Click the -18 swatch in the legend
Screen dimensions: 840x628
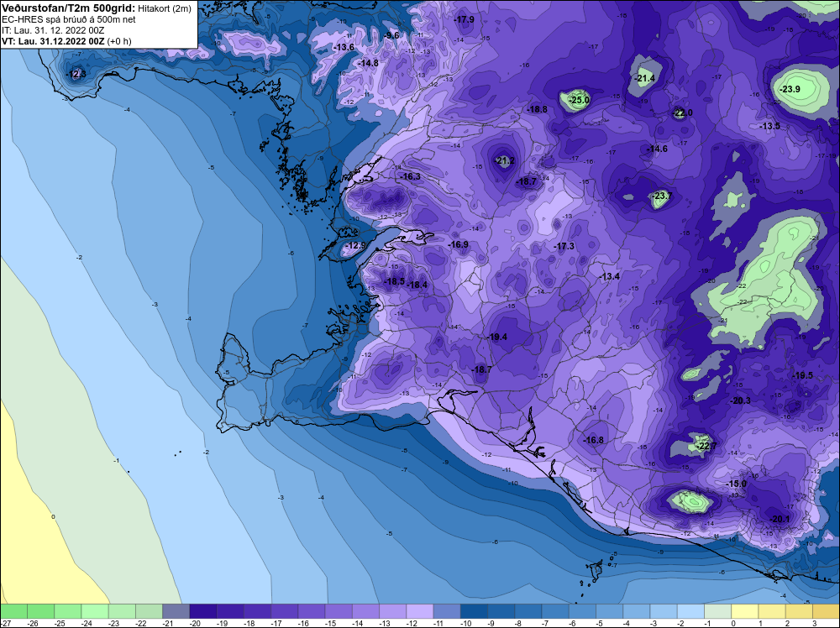[258, 611]
